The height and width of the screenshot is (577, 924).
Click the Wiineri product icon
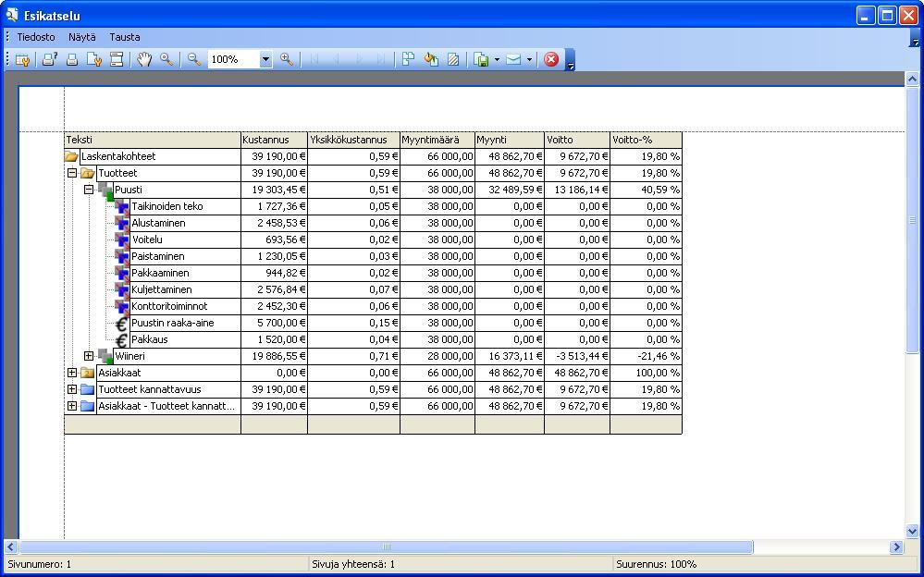point(106,357)
